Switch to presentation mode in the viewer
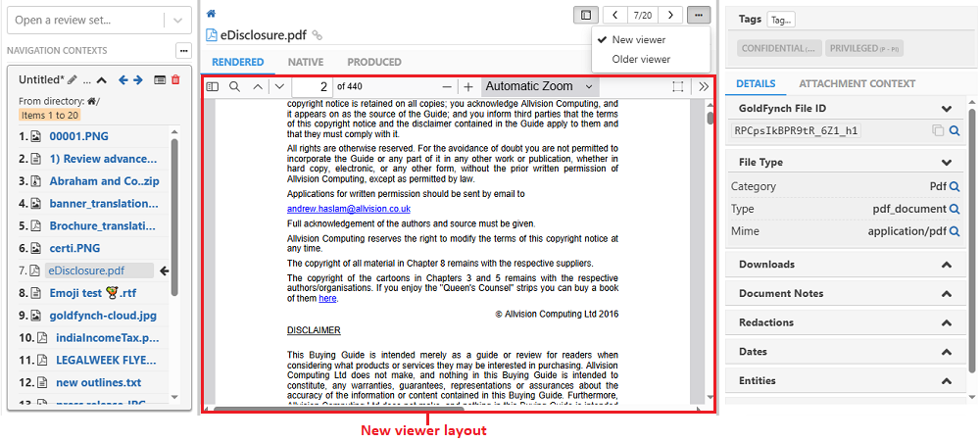 (x=677, y=86)
